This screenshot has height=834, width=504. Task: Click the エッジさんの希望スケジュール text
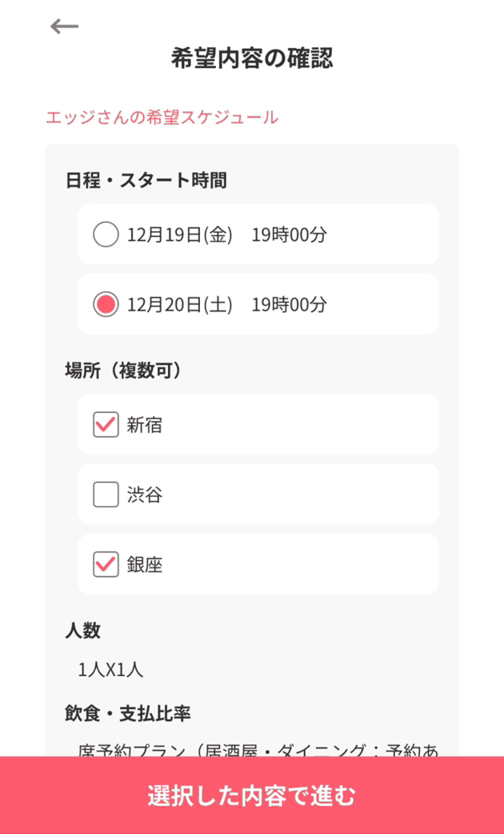tap(162, 117)
